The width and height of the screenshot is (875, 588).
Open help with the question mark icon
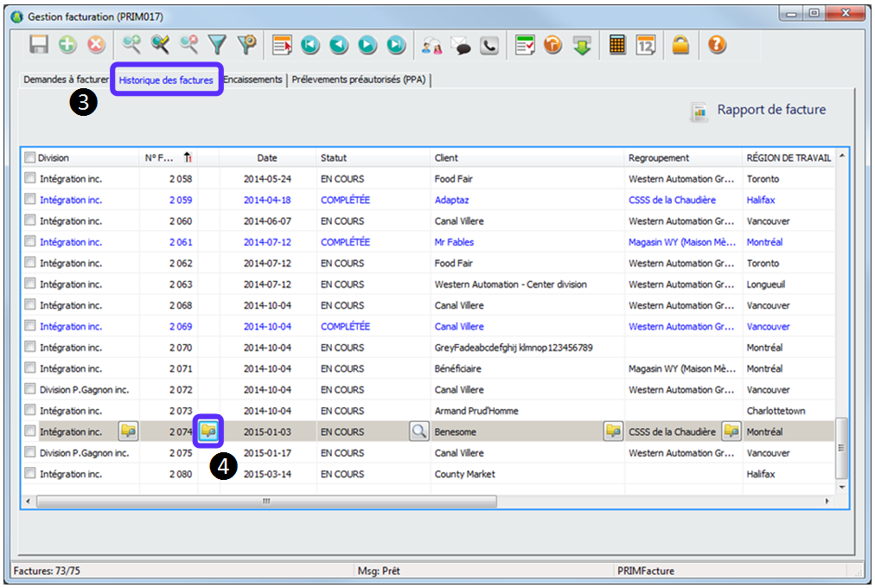click(717, 45)
